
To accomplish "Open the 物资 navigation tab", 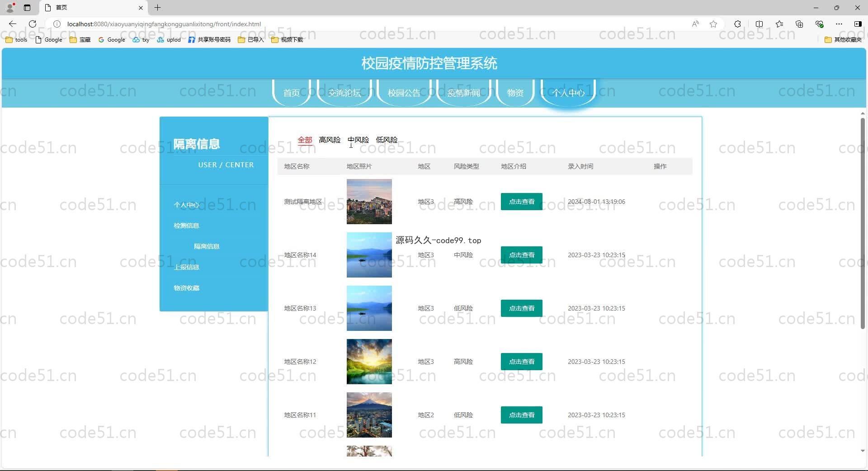I will point(515,93).
